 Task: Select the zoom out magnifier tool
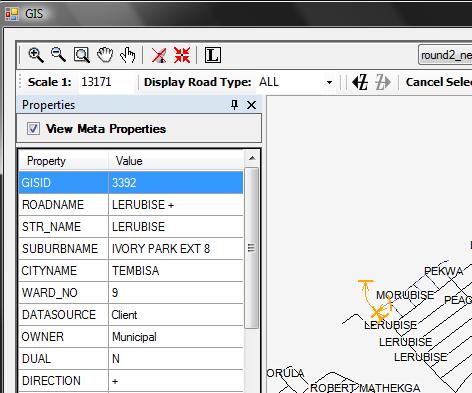(x=58, y=55)
